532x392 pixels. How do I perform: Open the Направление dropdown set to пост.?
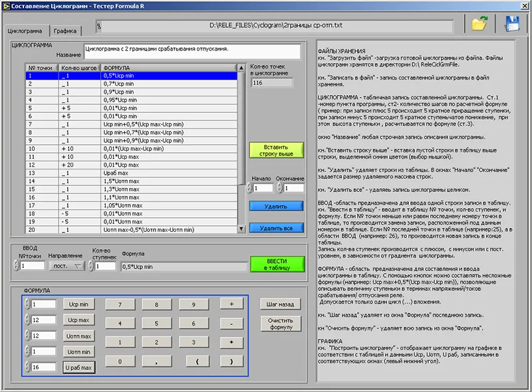click(x=66, y=266)
